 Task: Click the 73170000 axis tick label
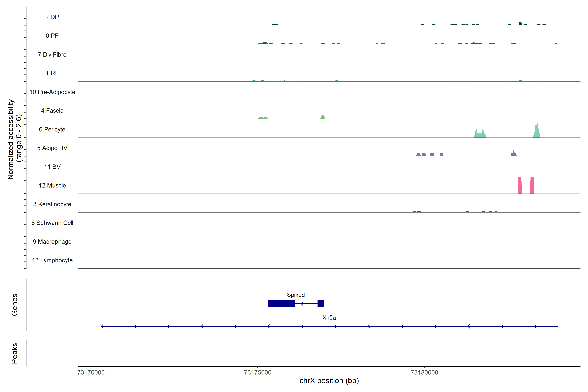(x=91, y=373)
